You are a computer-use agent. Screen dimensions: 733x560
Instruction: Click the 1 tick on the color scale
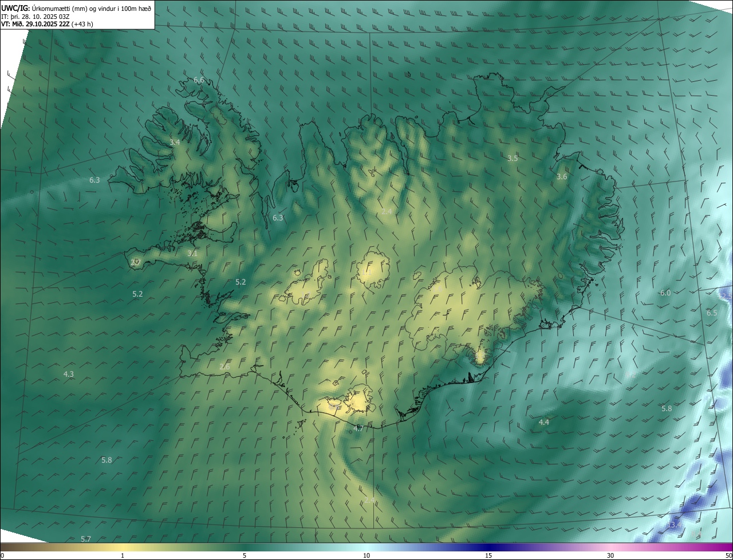click(123, 555)
